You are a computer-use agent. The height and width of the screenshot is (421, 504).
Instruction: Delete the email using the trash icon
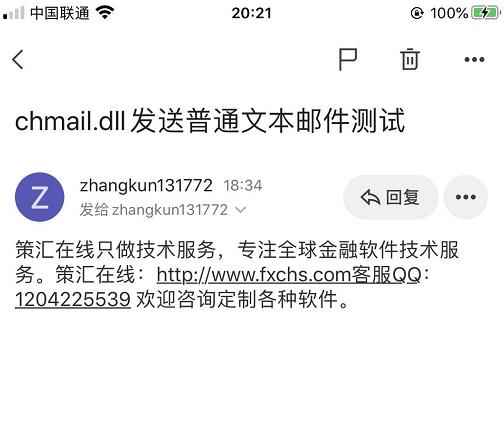[x=410, y=59]
